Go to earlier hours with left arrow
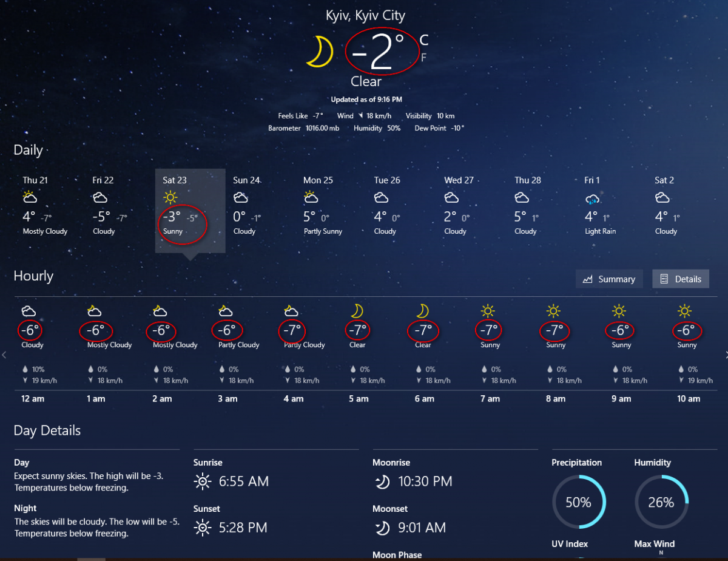The width and height of the screenshot is (728, 561). [x=4, y=355]
